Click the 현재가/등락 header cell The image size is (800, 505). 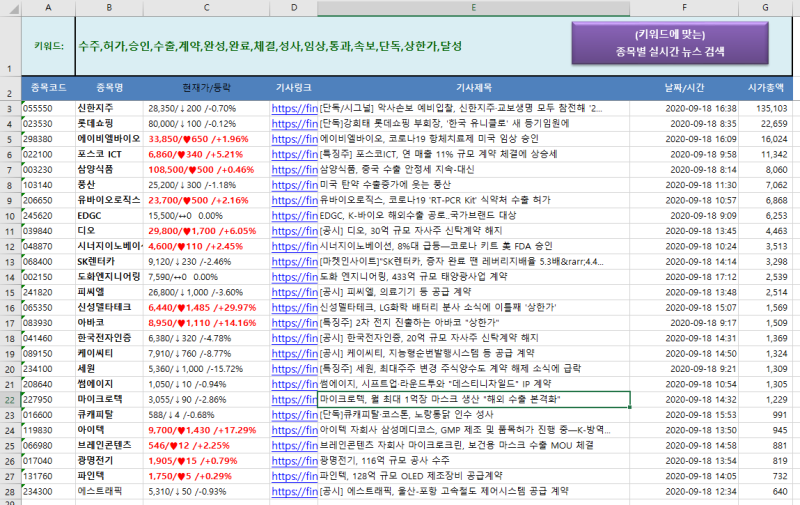coord(207,88)
